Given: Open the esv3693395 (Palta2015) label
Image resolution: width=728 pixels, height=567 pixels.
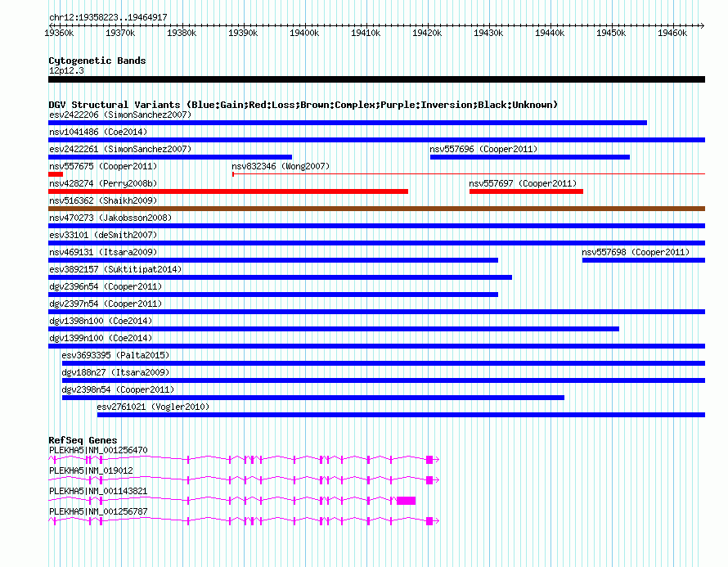Looking at the screenshot, I should [115, 355].
